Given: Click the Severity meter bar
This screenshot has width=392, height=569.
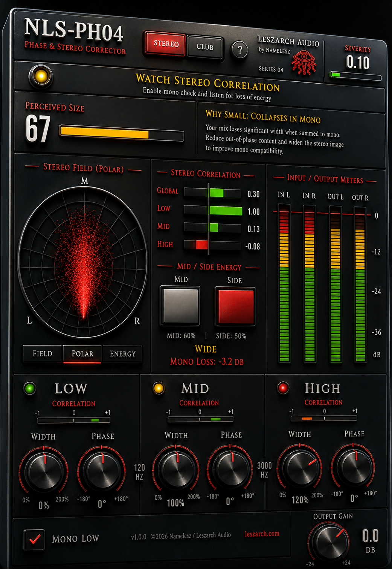Looking at the screenshot, I should (x=355, y=76).
